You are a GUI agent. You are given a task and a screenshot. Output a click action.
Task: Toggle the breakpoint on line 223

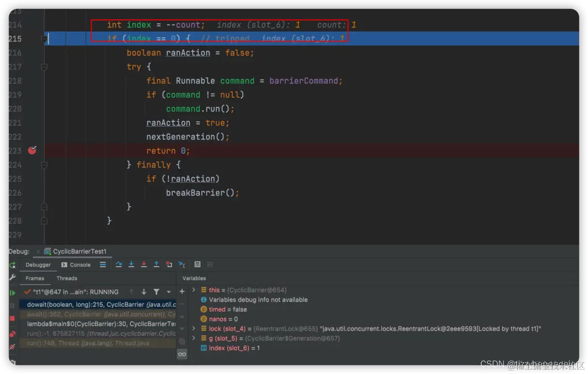(32, 150)
